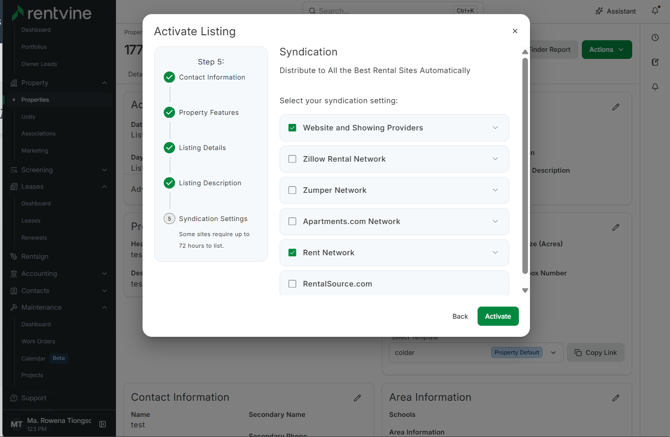This screenshot has height=437, width=670.
Task: Expand the Zillow Rental Network chevron
Action: (x=495, y=159)
